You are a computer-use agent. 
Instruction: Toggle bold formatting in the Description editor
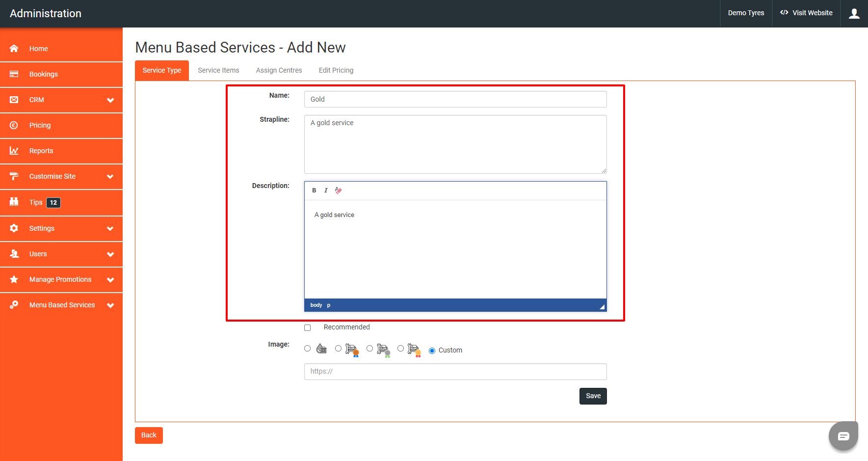click(314, 190)
